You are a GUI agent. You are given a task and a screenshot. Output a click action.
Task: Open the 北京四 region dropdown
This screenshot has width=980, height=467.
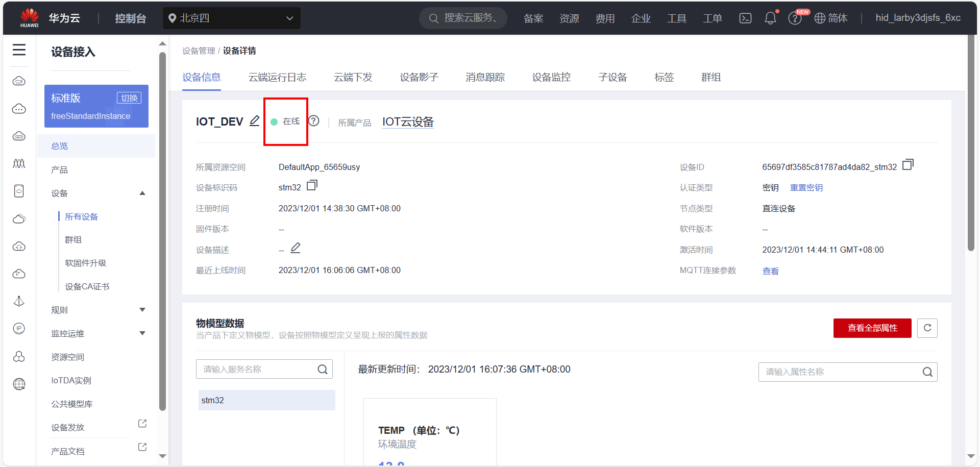[x=232, y=18]
